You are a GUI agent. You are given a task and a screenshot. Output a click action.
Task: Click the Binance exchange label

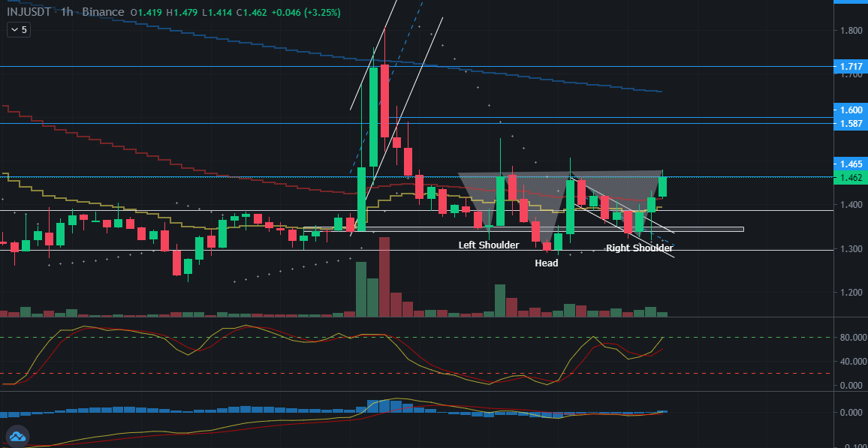(x=103, y=11)
